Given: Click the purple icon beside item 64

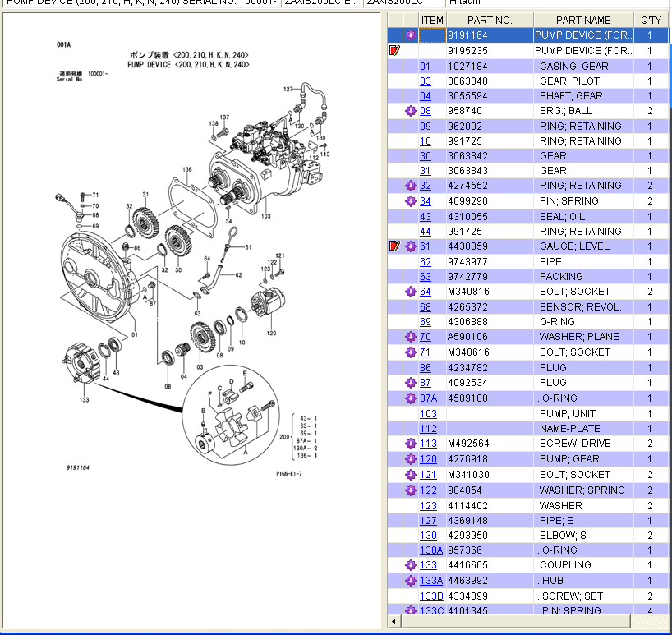Looking at the screenshot, I should (x=411, y=292).
